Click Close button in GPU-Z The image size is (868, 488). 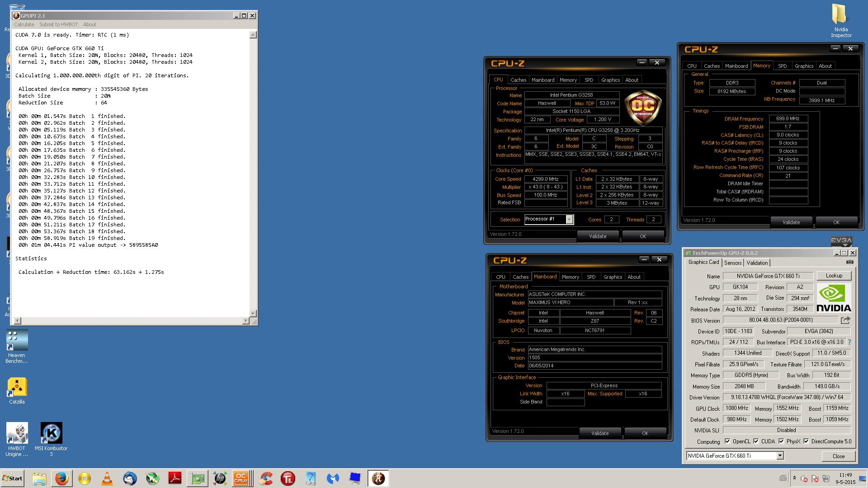[x=839, y=456]
